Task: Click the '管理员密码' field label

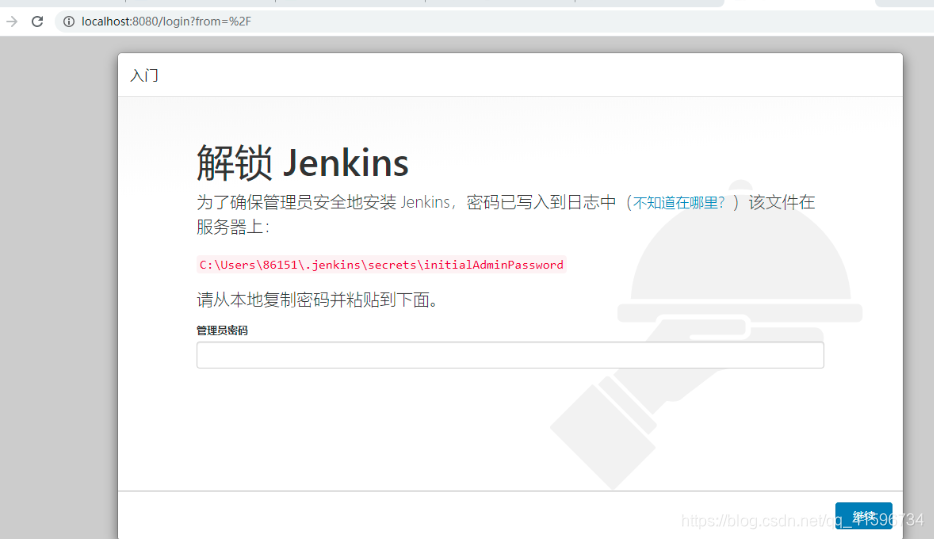Action: pyautogui.click(x=222, y=331)
